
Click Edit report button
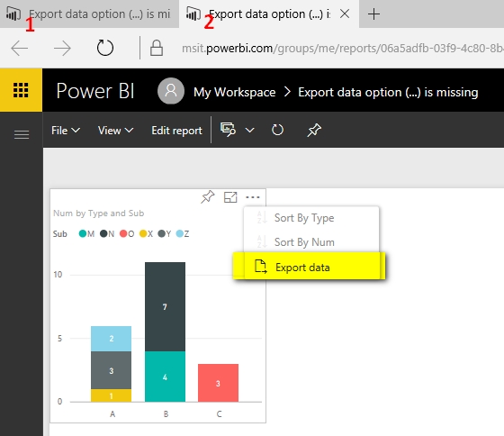(176, 131)
